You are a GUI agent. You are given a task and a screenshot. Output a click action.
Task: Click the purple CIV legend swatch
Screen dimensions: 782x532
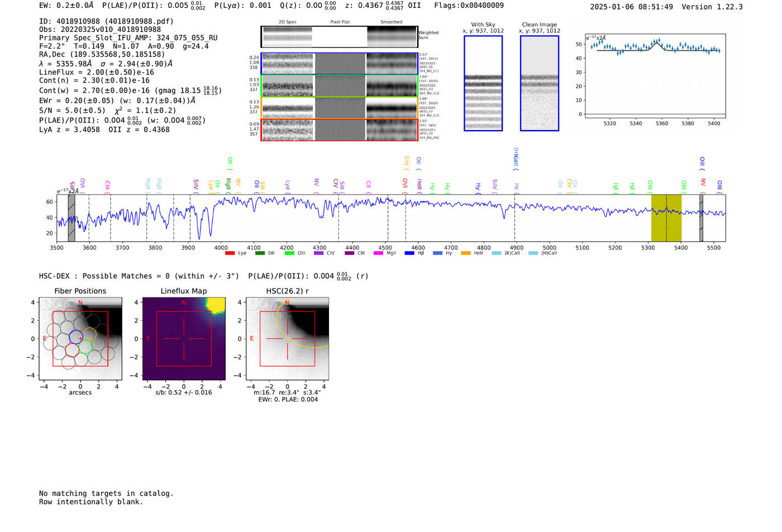click(x=319, y=253)
